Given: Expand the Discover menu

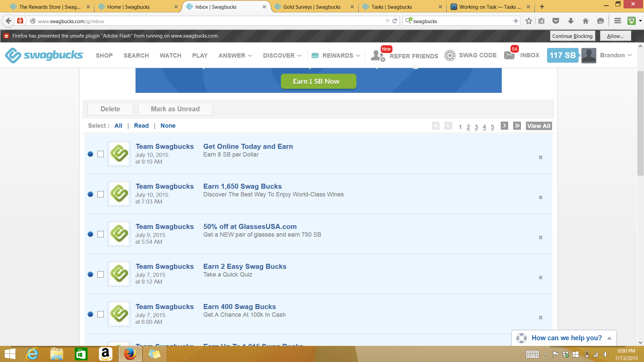Looking at the screenshot, I should pos(282,55).
